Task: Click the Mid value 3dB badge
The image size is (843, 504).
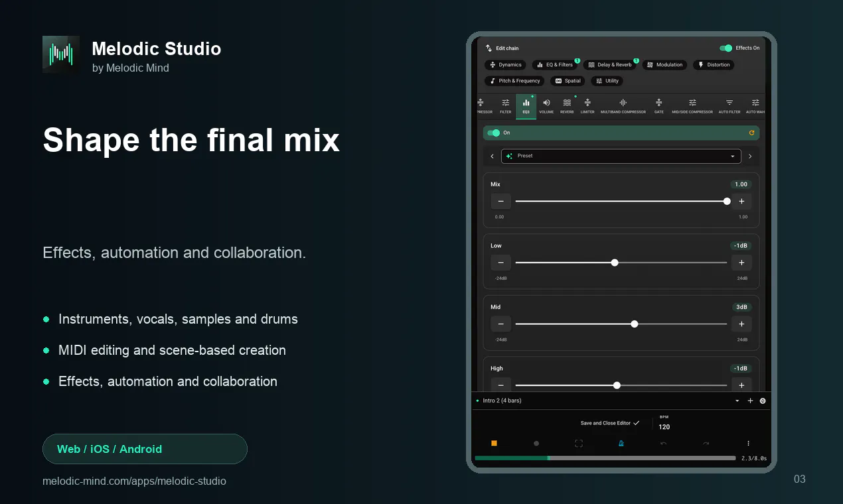Action: click(x=741, y=307)
